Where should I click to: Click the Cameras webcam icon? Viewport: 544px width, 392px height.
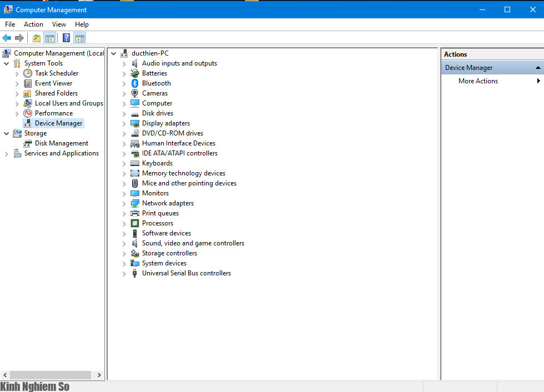(x=135, y=93)
